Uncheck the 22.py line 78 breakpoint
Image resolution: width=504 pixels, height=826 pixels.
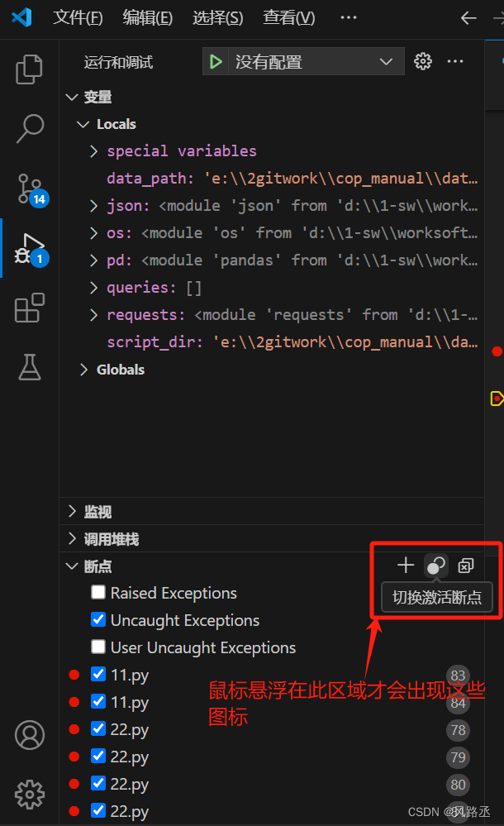click(98, 728)
